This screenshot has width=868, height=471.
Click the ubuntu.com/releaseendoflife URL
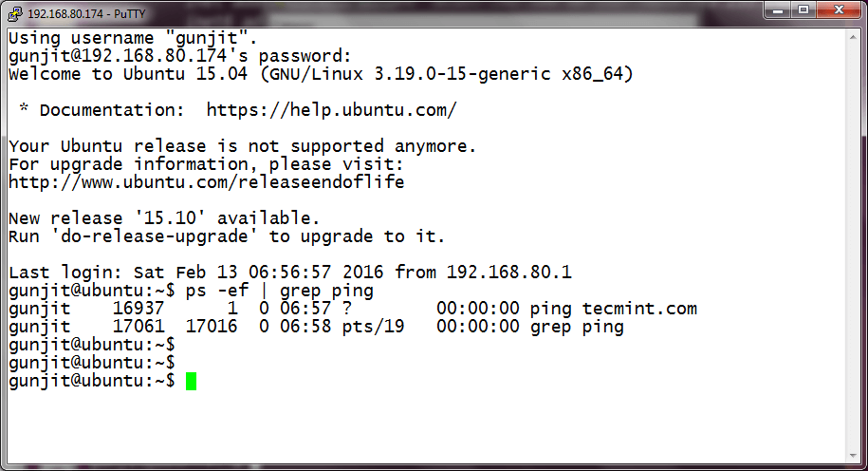(x=206, y=182)
